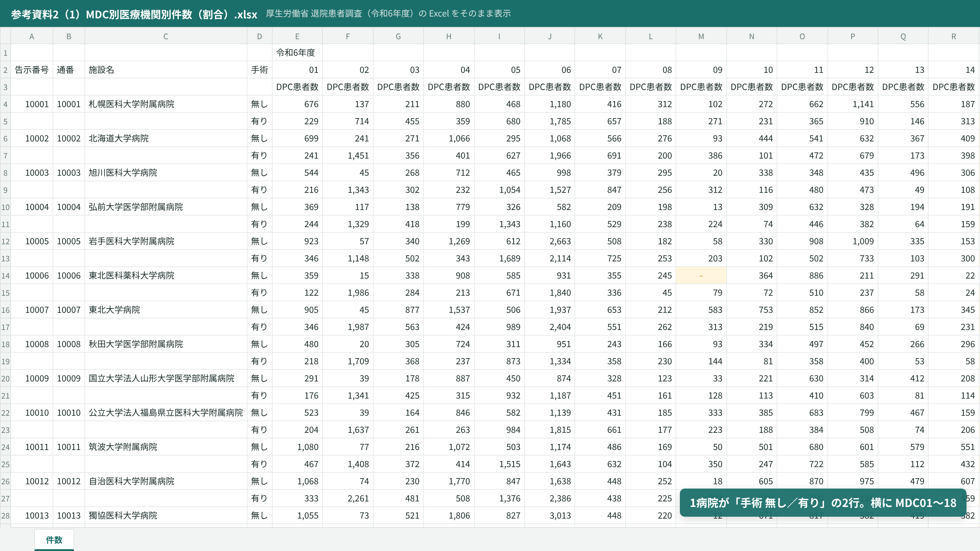Click the 通番 header cell
Viewport: 980px width, 551px height.
tap(69, 70)
